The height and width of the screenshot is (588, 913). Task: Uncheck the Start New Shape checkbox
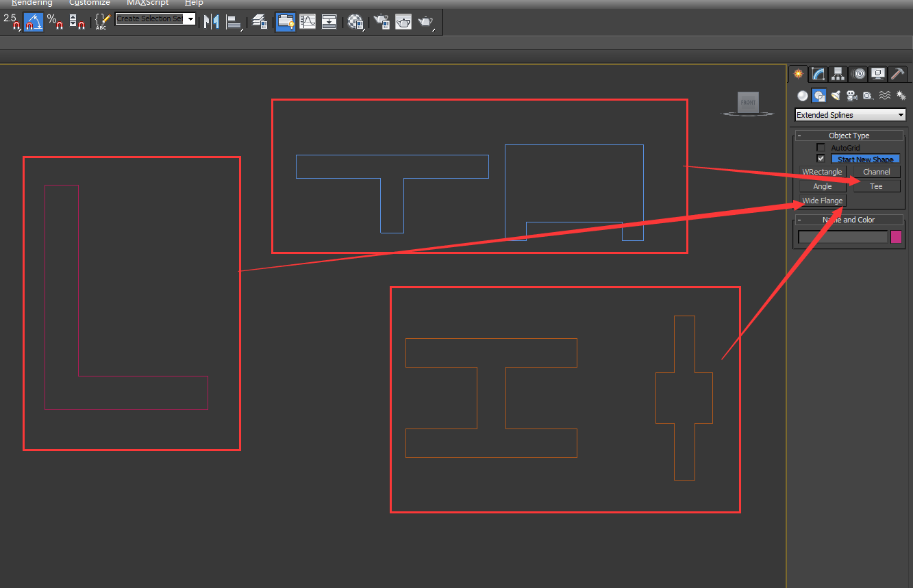pos(821,159)
